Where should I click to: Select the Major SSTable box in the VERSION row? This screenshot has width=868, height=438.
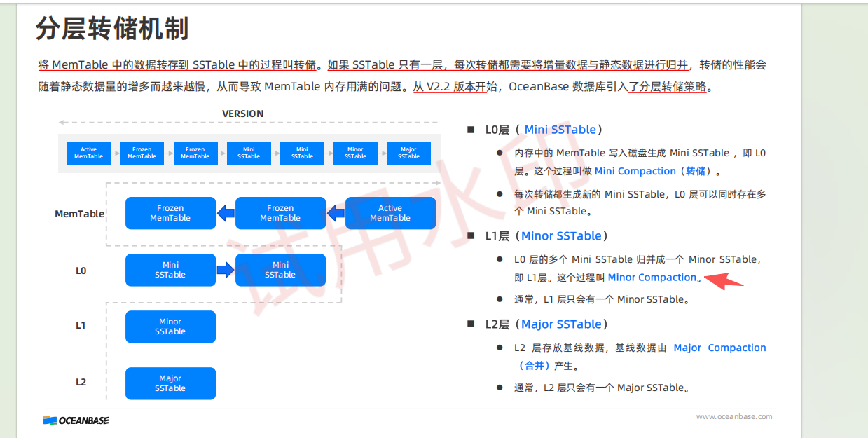(408, 153)
